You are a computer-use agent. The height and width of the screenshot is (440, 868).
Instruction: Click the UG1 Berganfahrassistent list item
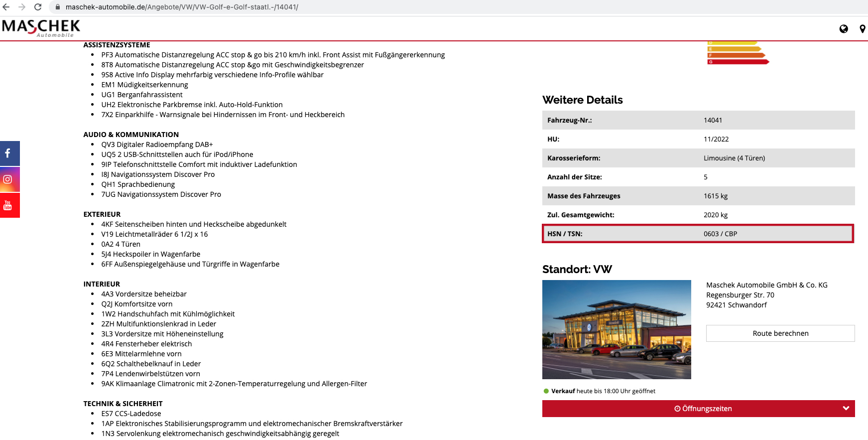pos(142,95)
